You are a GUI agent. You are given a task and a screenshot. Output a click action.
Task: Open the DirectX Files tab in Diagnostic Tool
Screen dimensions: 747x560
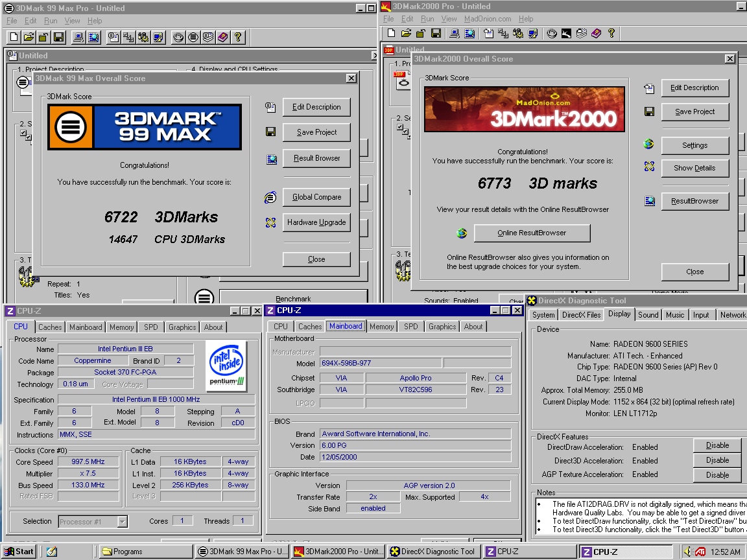click(581, 315)
